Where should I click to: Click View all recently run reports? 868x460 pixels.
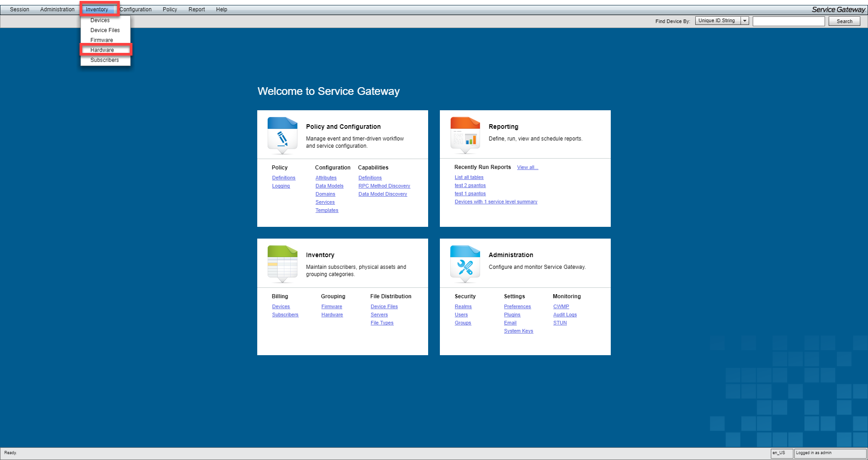tap(527, 168)
